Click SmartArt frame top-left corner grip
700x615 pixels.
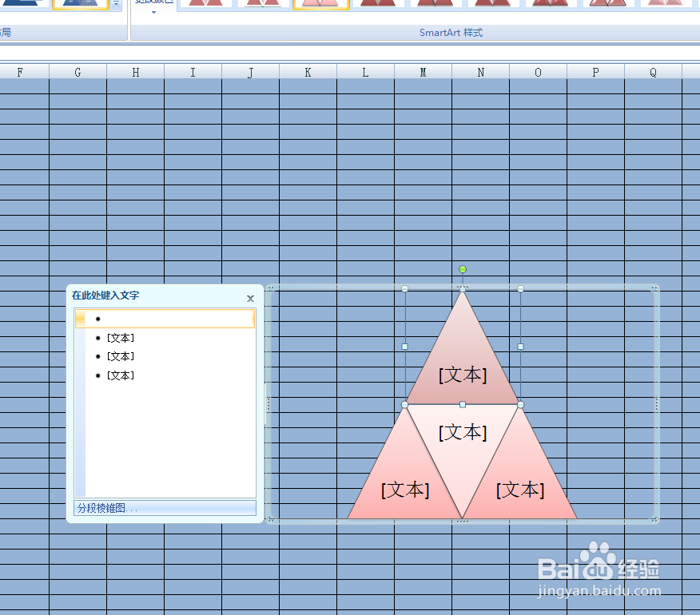(270, 289)
